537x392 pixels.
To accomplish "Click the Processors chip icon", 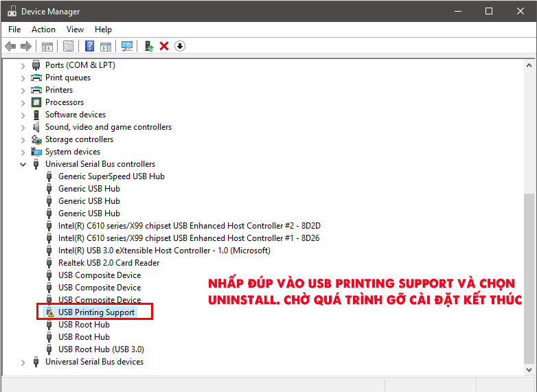I will coord(36,102).
